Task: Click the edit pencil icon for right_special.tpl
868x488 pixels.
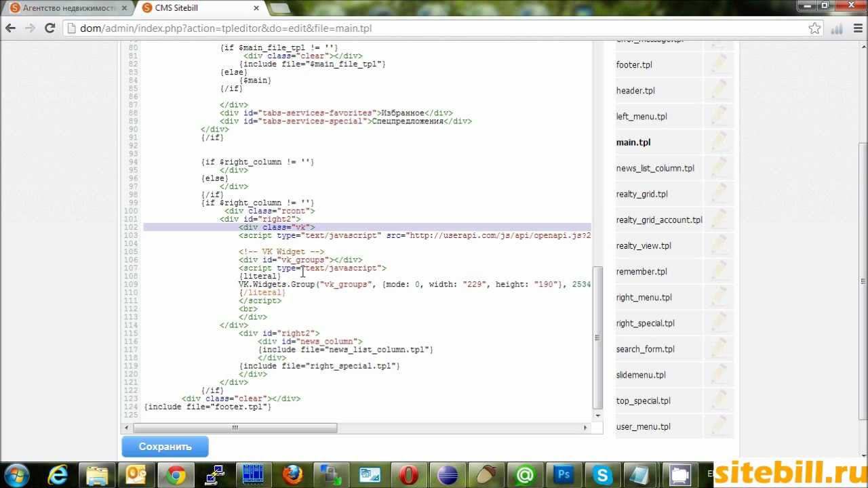Action: (719, 323)
